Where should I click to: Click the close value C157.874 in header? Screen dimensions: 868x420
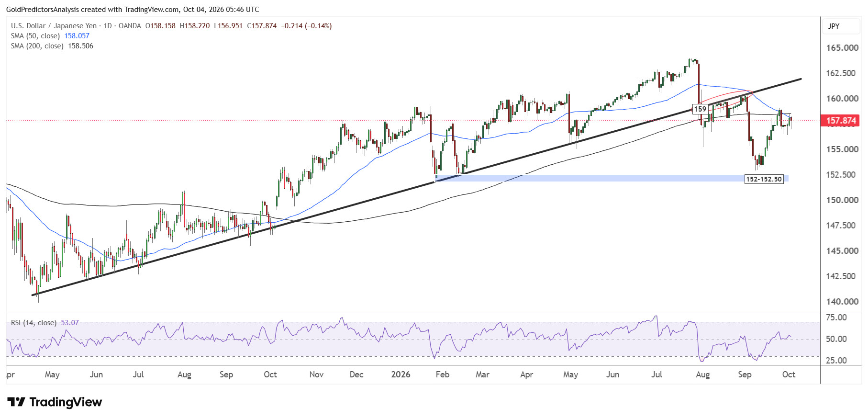(262, 26)
